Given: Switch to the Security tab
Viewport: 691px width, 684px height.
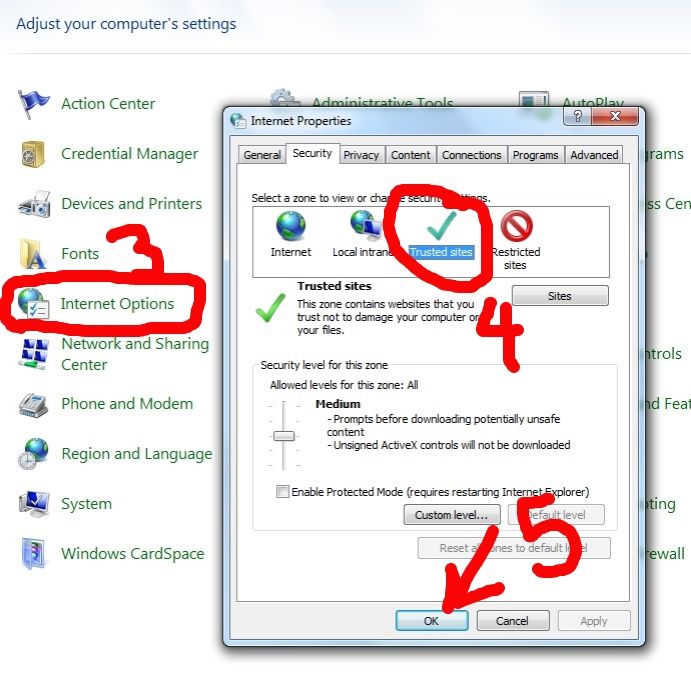Looking at the screenshot, I should [x=312, y=153].
